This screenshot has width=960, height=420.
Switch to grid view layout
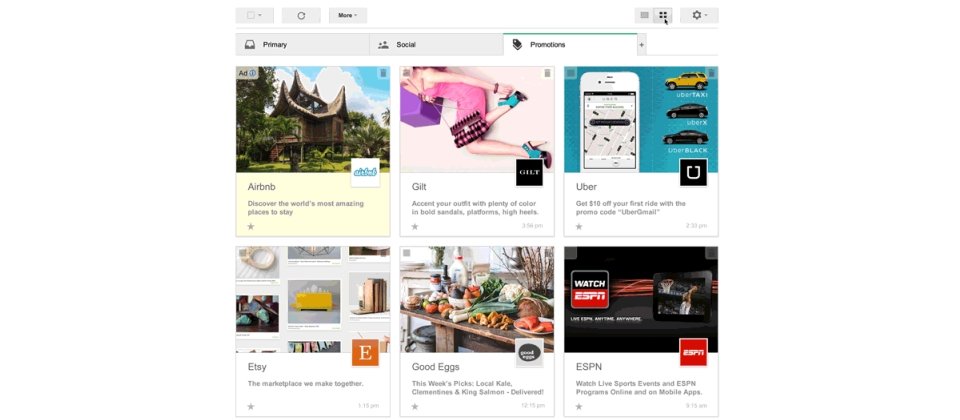662,15
